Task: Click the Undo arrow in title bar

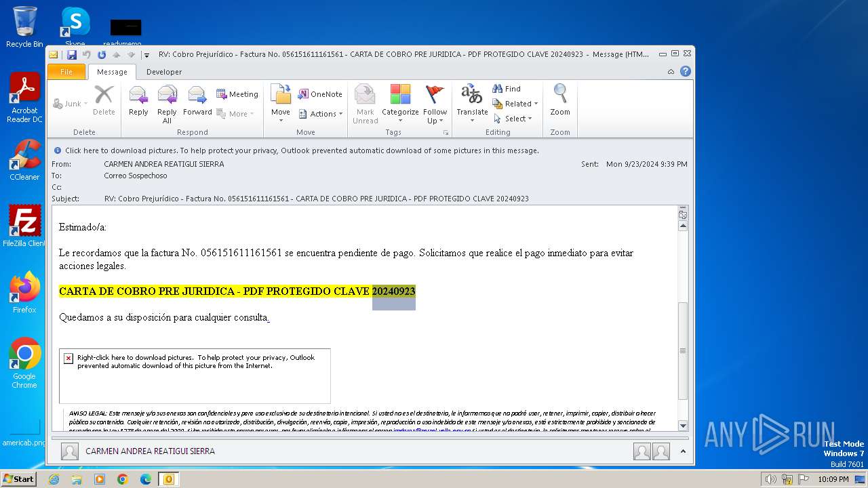Action: pos(87,54)
